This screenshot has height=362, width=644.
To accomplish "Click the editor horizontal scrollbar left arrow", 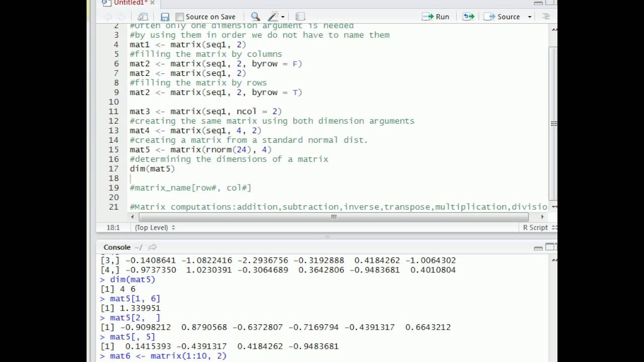I will 133,217.
